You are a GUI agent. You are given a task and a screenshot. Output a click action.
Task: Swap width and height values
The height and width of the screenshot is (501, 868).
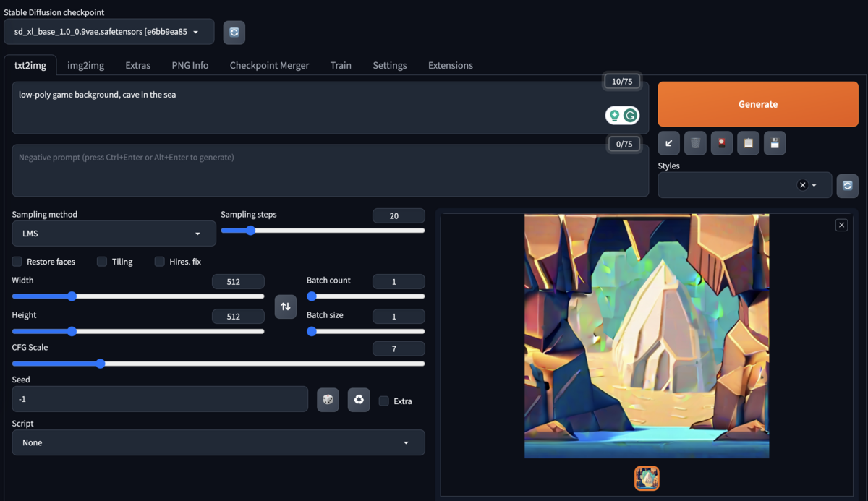click(285, 307)
